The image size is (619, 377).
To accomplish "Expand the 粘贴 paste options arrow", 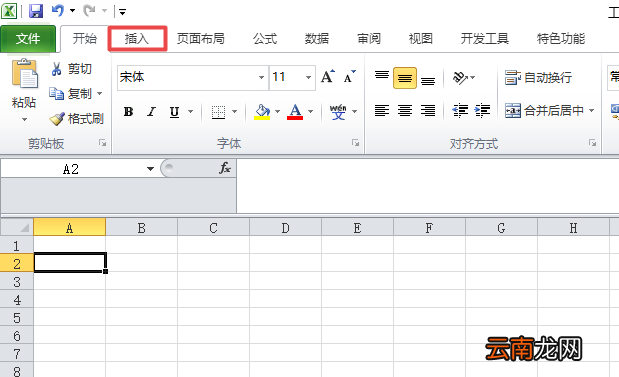I will pos(24,119).
